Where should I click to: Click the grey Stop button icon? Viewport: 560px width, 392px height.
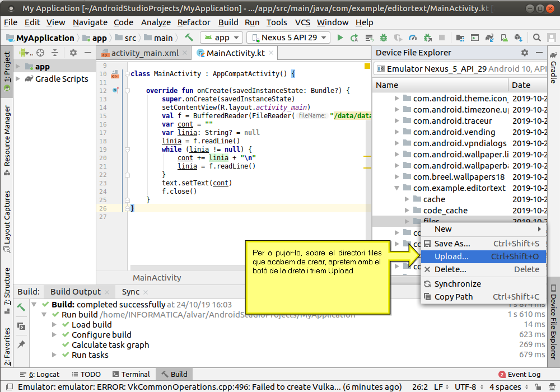442,38
